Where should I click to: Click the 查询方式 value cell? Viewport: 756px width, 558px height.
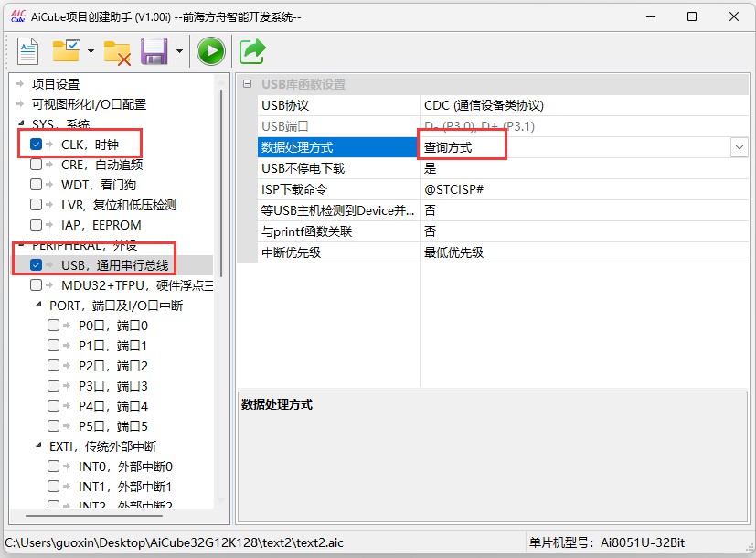[576, 147]
